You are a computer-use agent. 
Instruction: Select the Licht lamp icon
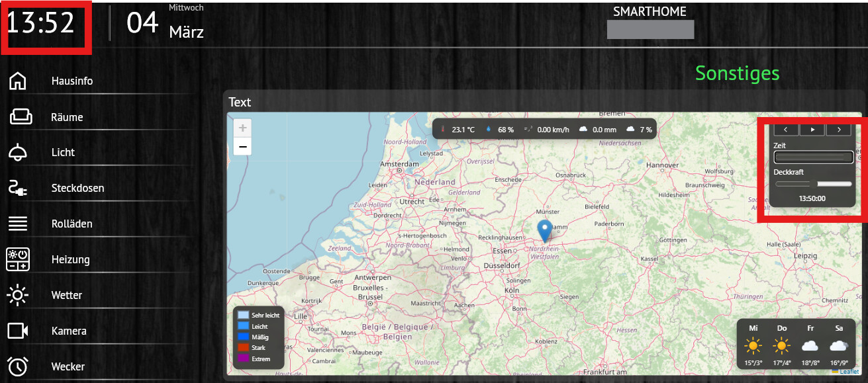point(18,153)
